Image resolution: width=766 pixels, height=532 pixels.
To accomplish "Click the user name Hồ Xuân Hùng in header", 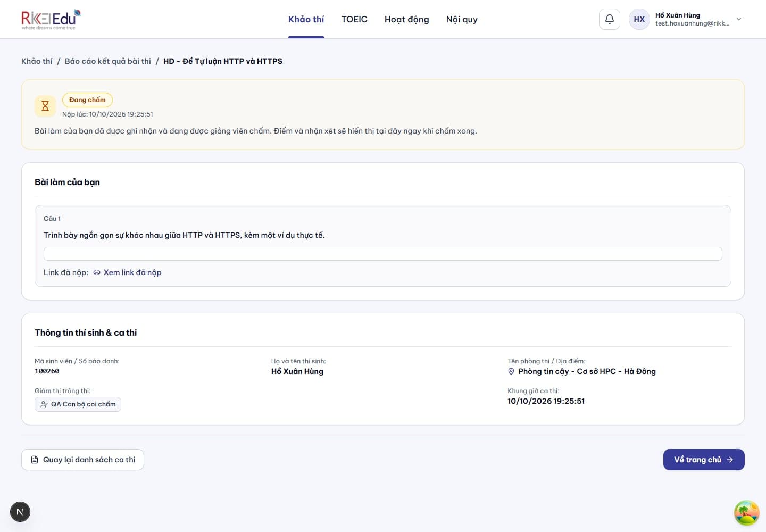I will click(678, 15).
